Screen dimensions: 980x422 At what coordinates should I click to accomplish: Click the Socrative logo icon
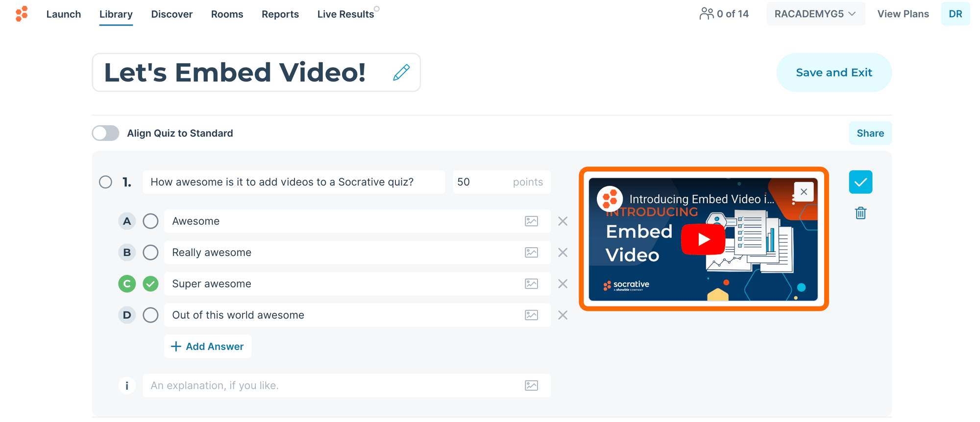click(22, 14)
